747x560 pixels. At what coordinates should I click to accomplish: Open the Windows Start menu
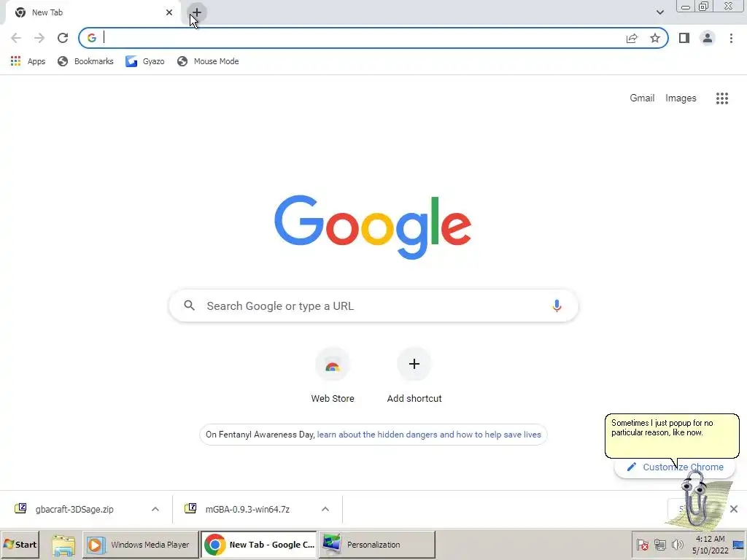click(20, 544)
